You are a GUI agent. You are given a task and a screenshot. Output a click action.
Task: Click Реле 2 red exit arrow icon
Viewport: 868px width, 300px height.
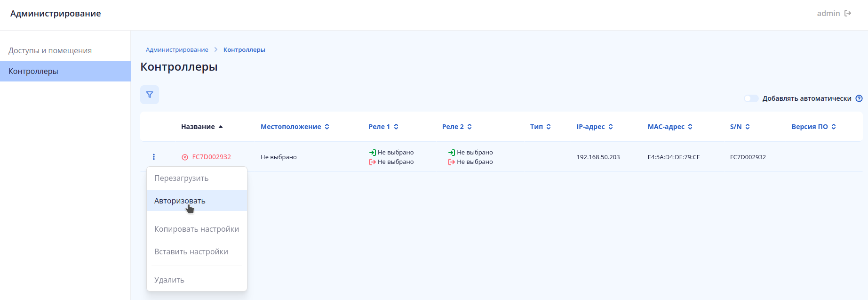click(x=452, y=162)
